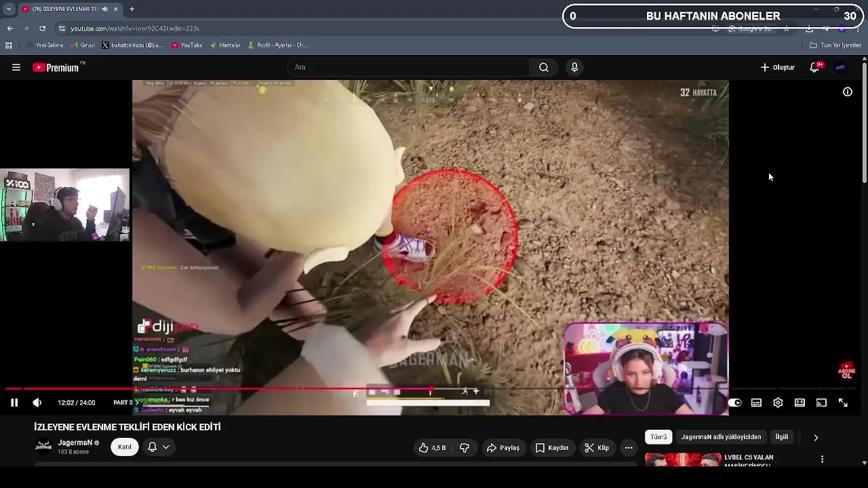Open the YouTube guide hamburger menu
The image size is (868, 488).
(x=16, y=67)
